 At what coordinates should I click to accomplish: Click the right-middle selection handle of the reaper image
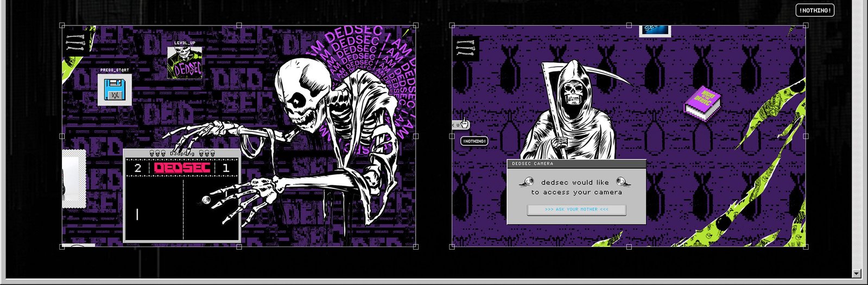806,136
